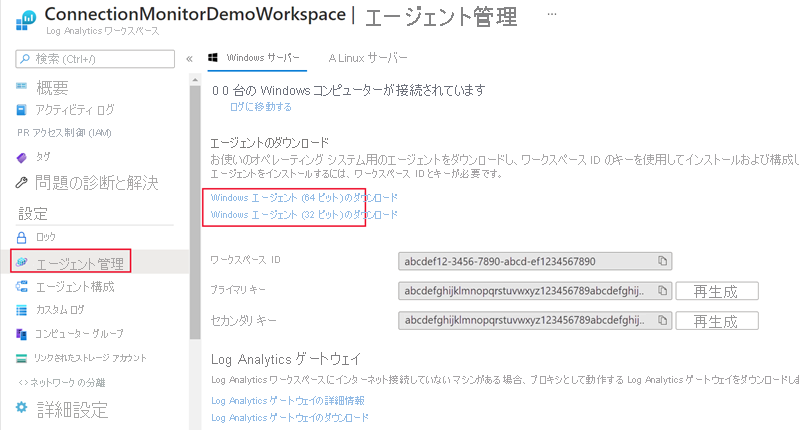The width and height of the screenshot is (799, 431).
Task: Select アクセス制御 (IAM) menu item
Action: point(64,133)
